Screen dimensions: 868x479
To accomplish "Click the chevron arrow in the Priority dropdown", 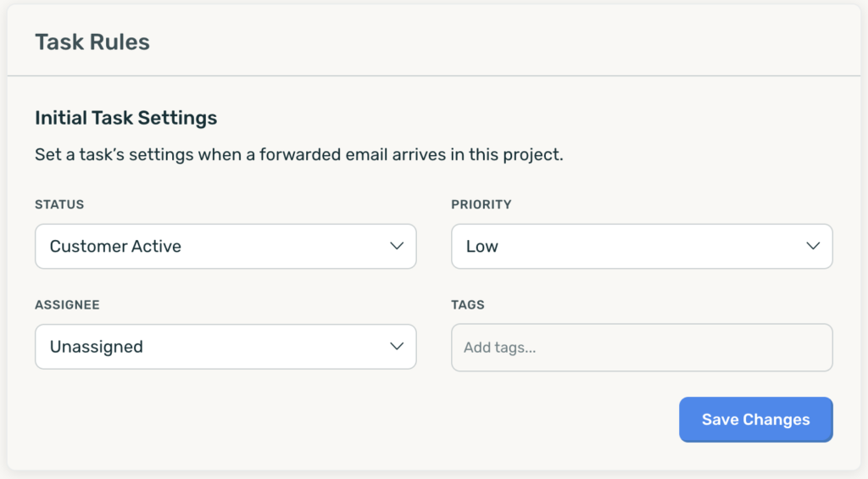I will tap(813, 246).
